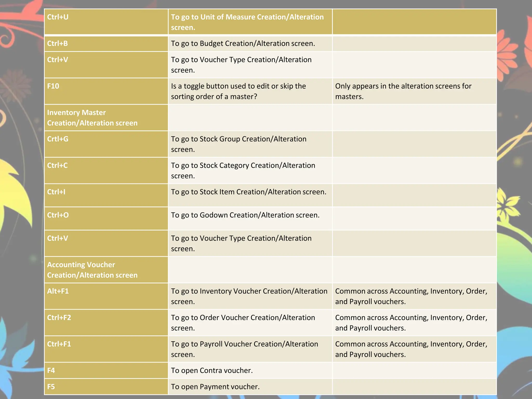Click the Ctrl+U shortcut cell

(x=58, y=17)
